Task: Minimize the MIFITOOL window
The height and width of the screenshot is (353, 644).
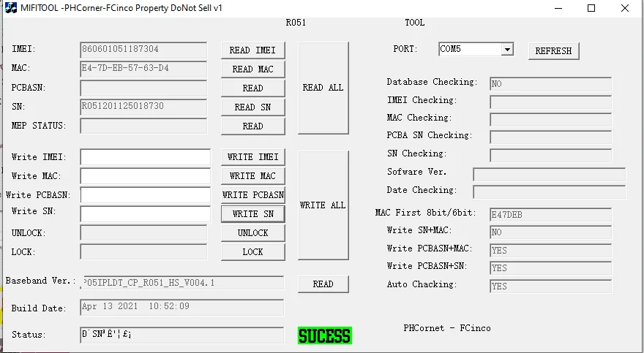Action: [558, 8]
